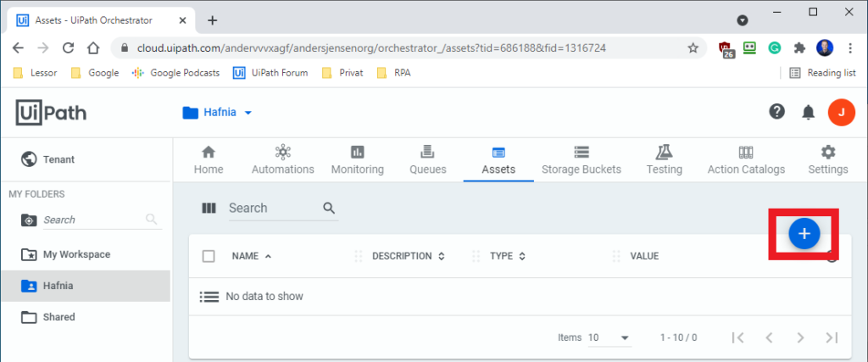Click the assets Search field
868x362 pixels.
(275, 208)
